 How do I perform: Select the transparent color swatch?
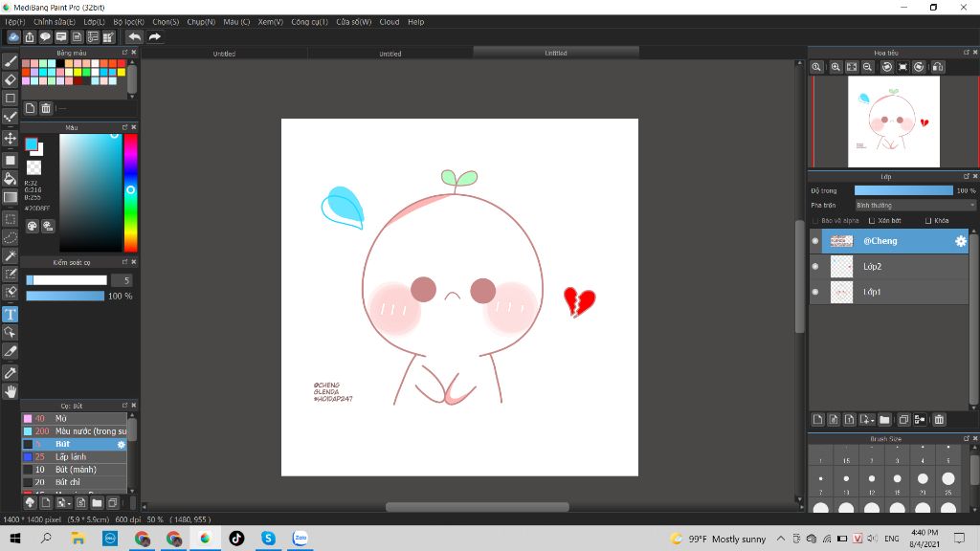tap(33, 167)
